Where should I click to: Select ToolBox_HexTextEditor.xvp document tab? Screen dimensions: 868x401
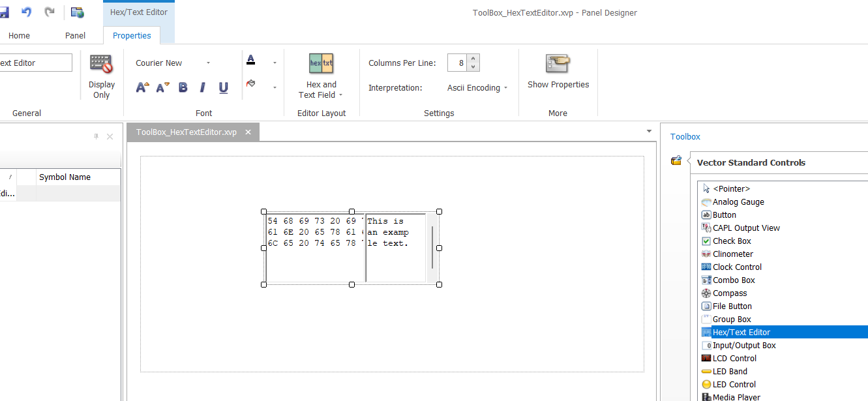187,132
